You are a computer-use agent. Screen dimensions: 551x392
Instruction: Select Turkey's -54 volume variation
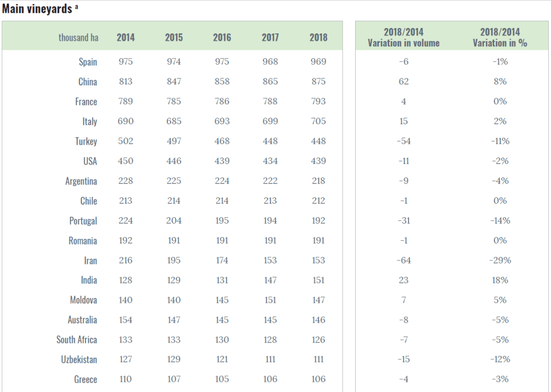[404, 141]
